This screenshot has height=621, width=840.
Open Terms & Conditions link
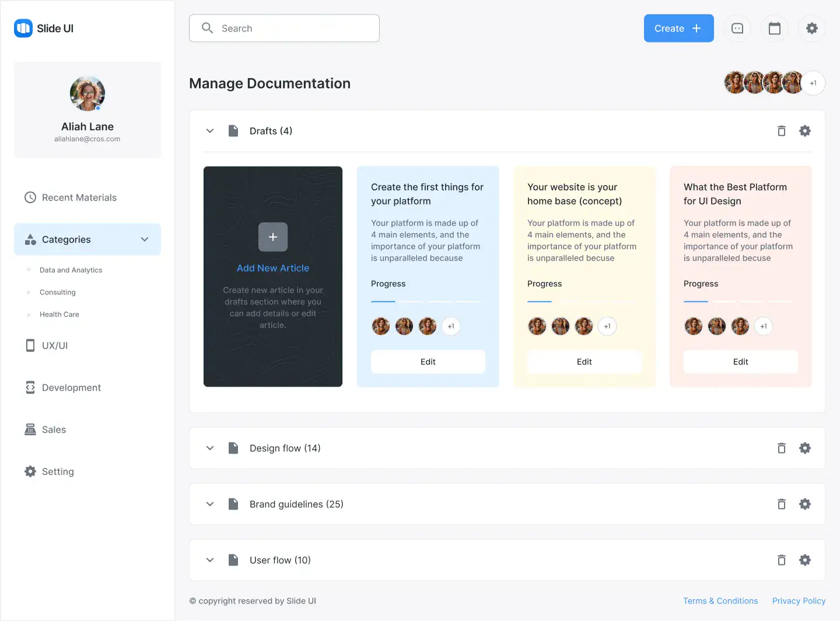pos(720,601)
